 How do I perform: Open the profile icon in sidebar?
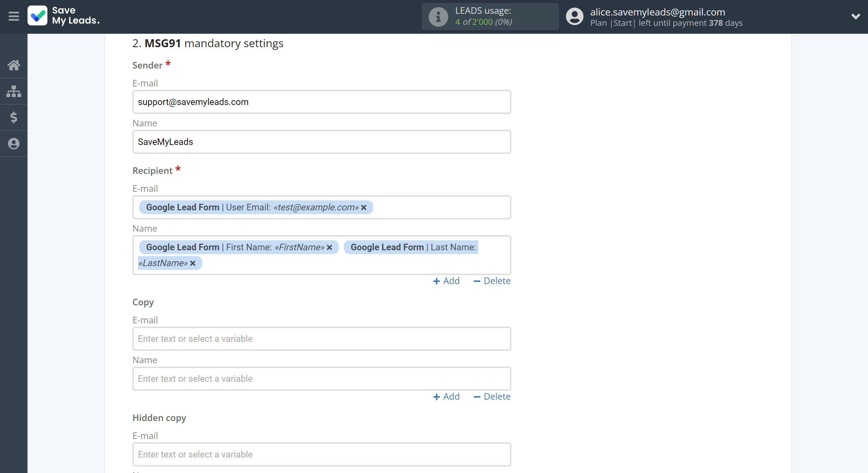14,144
